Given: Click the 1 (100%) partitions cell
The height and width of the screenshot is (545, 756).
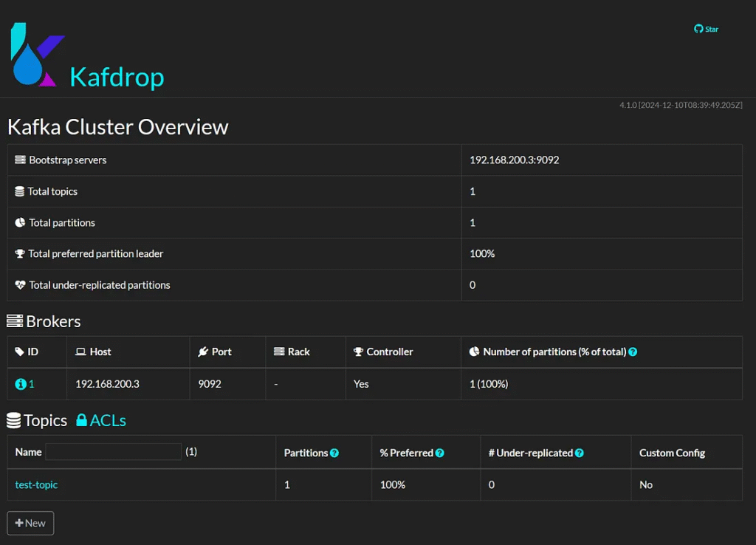Looking at the screenshot, I should pos(489,384).
